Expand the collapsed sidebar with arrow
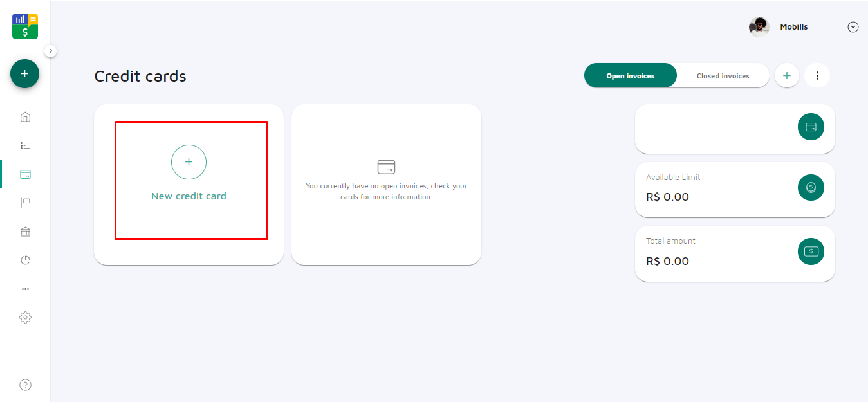The height and width of the screenshot is (402, 868). pyautogui.click(x=51, y=51)
